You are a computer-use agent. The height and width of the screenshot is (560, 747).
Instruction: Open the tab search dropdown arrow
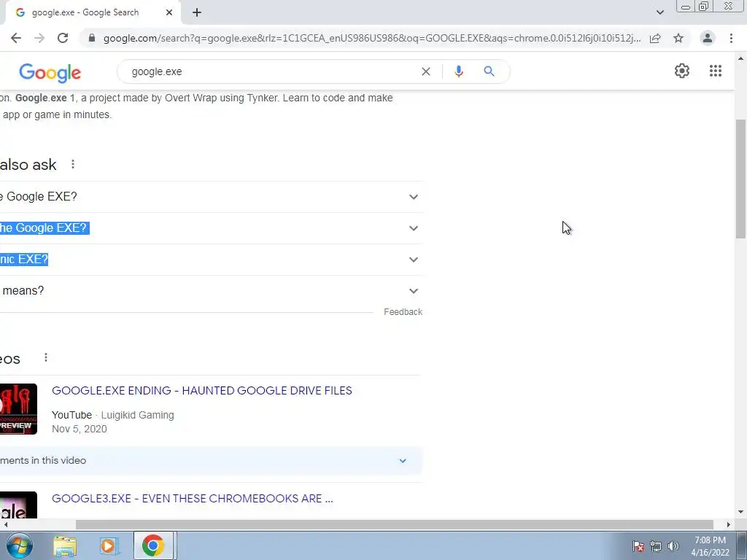[x=659, y=12]
